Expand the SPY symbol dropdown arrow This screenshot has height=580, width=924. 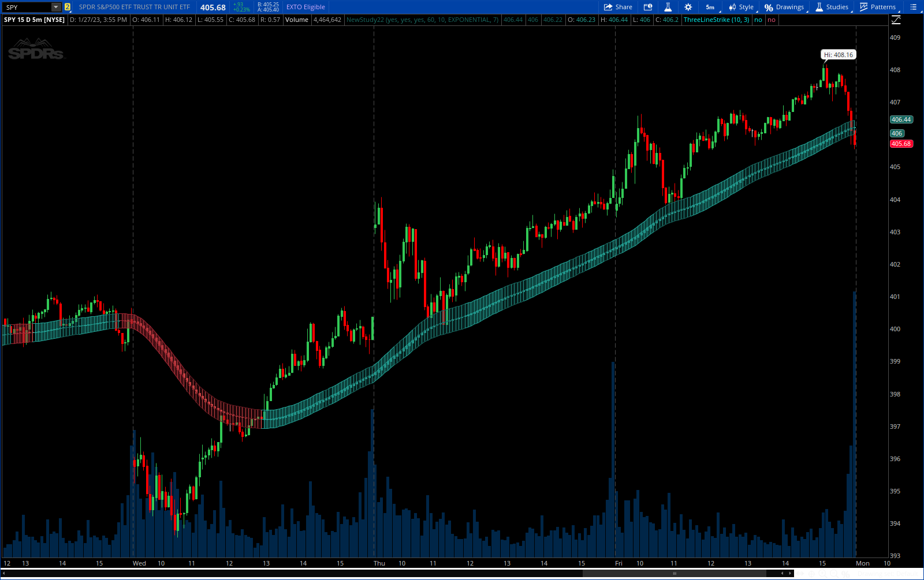[55, 8]
